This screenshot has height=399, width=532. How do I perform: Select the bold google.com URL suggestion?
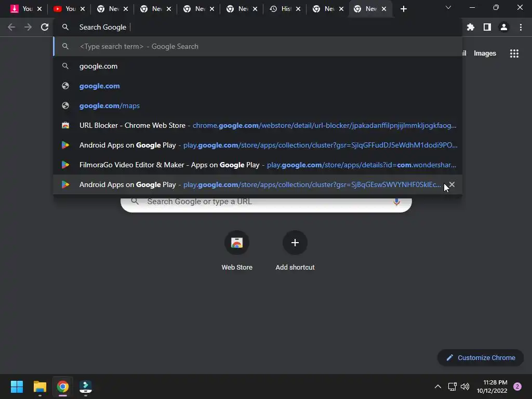pos(258,86)
